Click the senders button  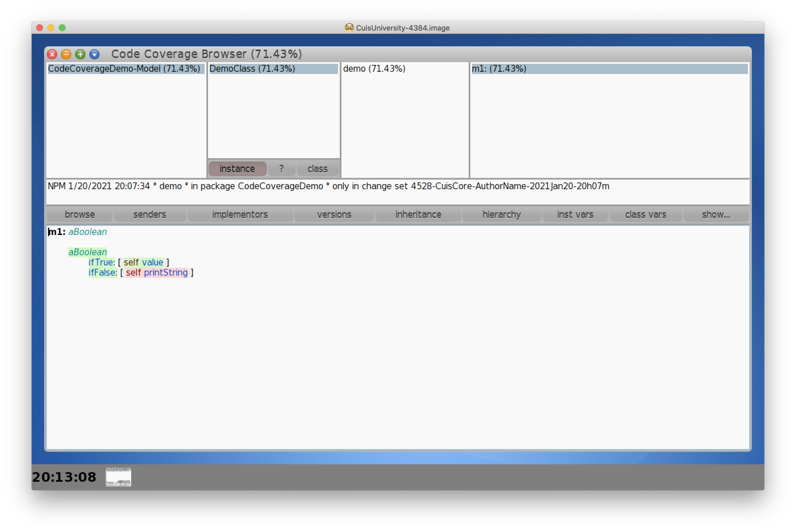pos(150,214)
